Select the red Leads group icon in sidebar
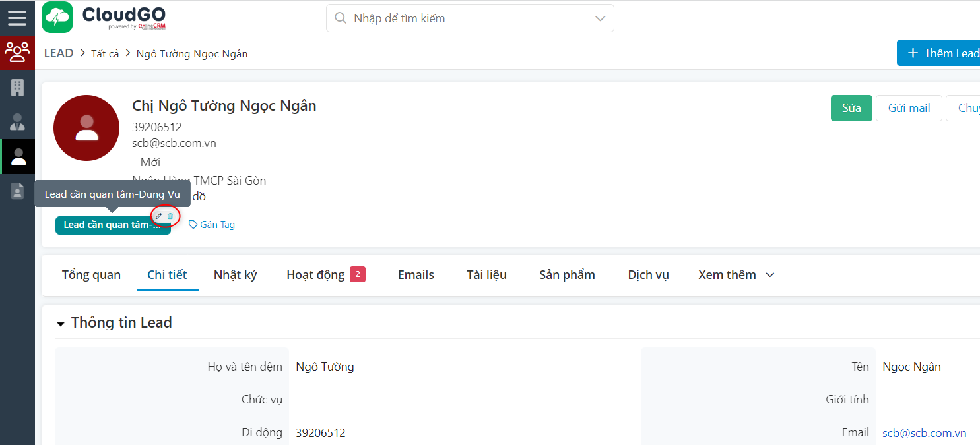This screenshot has width=980, height=445. (x=17, y=52)
